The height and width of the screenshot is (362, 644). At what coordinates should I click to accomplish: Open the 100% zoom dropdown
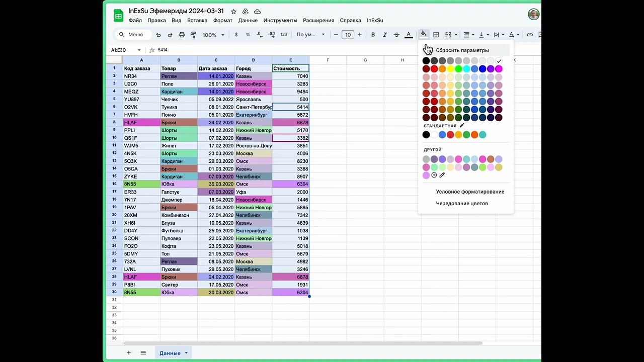coord(213,35)
